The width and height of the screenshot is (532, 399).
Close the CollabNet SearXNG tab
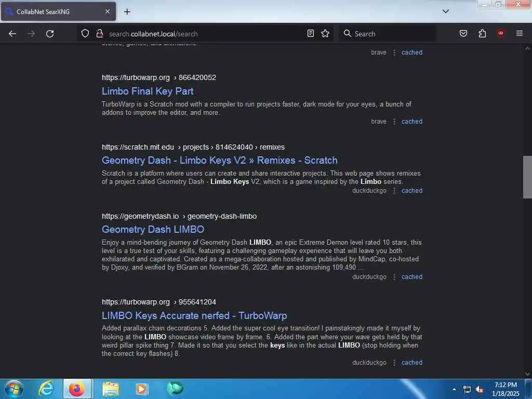[x=107, y=11]
